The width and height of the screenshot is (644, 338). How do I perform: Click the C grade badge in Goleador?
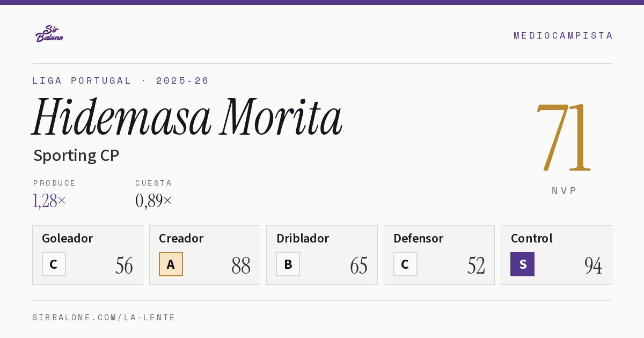point(54,264)
